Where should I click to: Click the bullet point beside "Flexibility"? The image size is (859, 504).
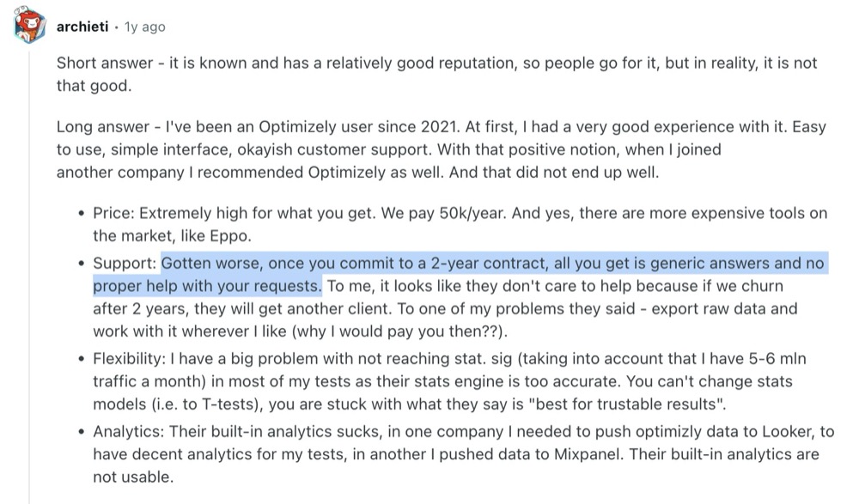point(81,360)
